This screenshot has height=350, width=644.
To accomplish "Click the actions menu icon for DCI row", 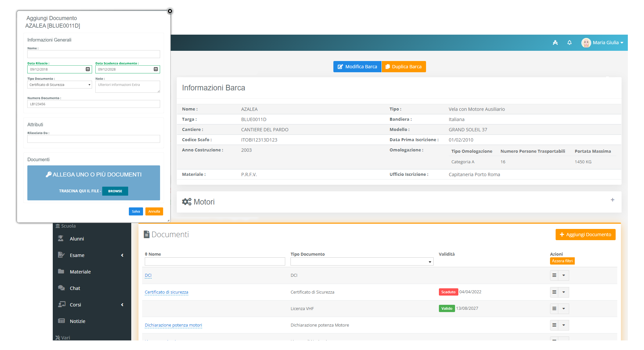I will 554,275.
